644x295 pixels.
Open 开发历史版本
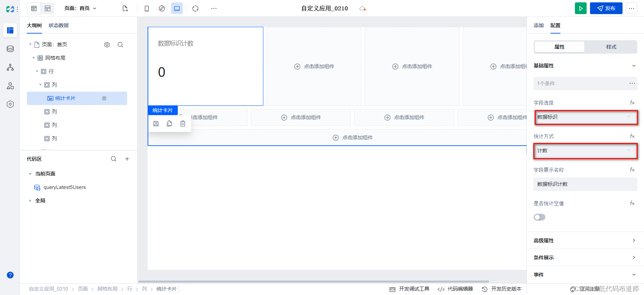pos(502,289)
